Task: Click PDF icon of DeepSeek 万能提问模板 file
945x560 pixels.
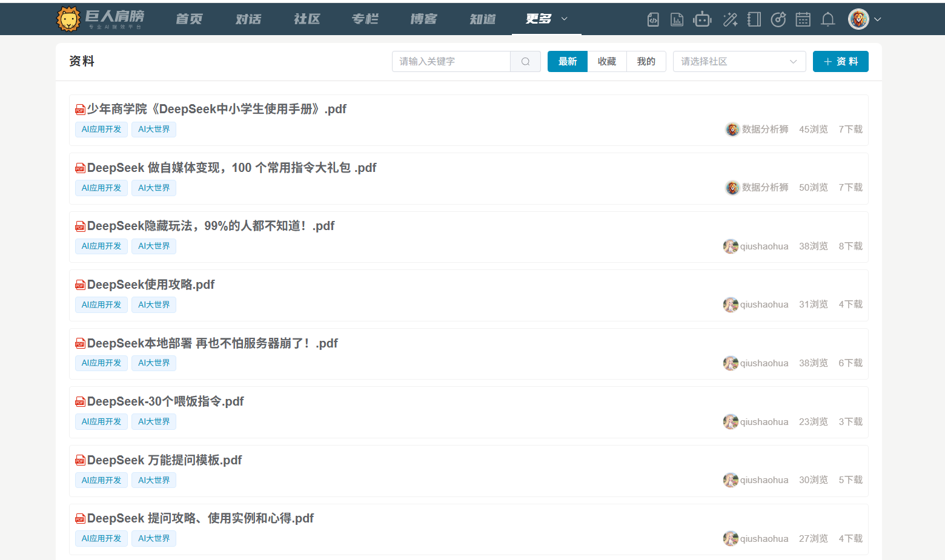Action: point(80,461)
